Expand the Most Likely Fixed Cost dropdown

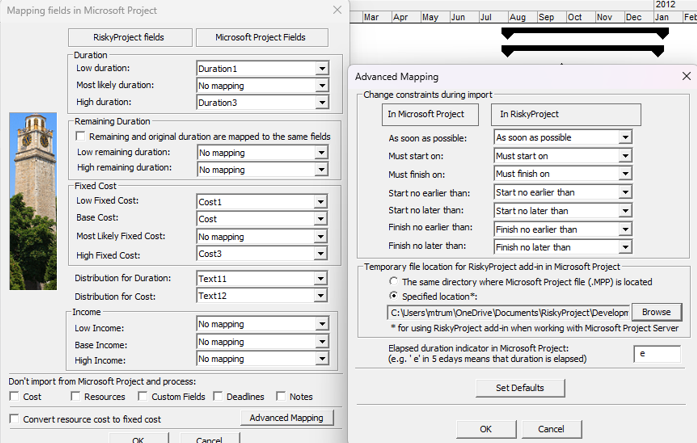(262, 236)
